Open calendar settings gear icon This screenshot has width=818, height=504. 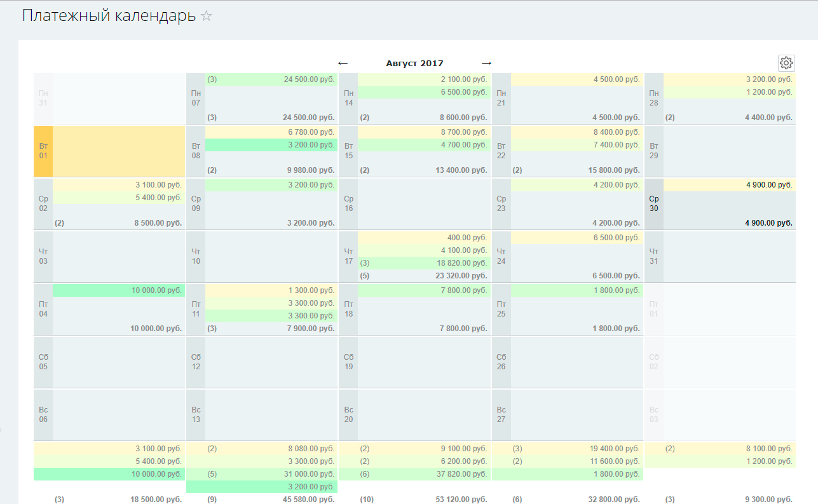[786, 63]
